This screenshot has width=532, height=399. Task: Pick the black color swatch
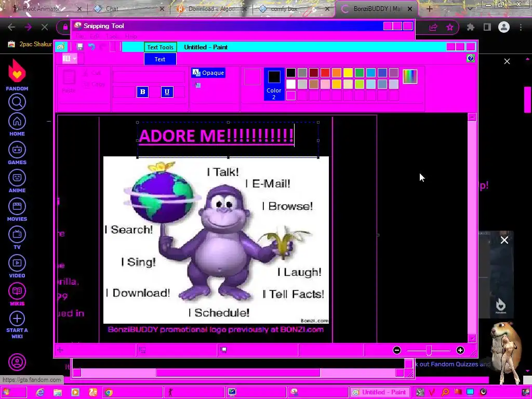[x=291, y=73]
